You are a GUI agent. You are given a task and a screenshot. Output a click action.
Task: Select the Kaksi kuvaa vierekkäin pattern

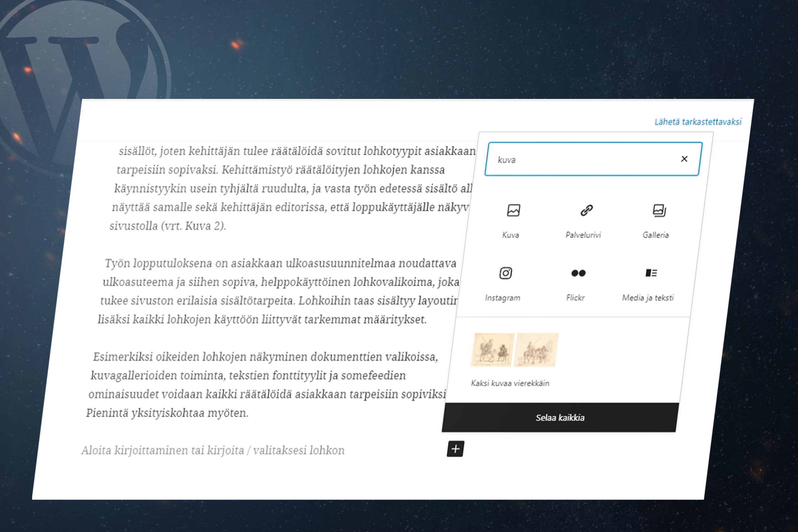[x=510, y=383]
